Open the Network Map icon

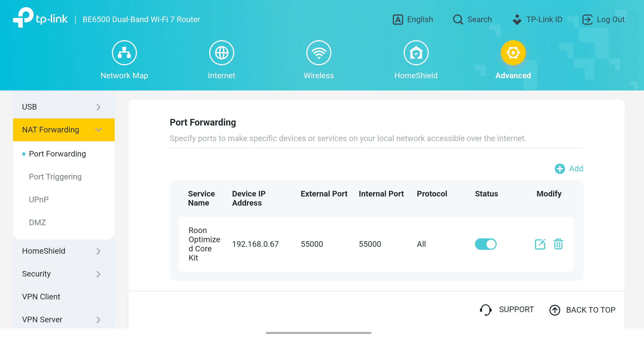coord(124,53)
